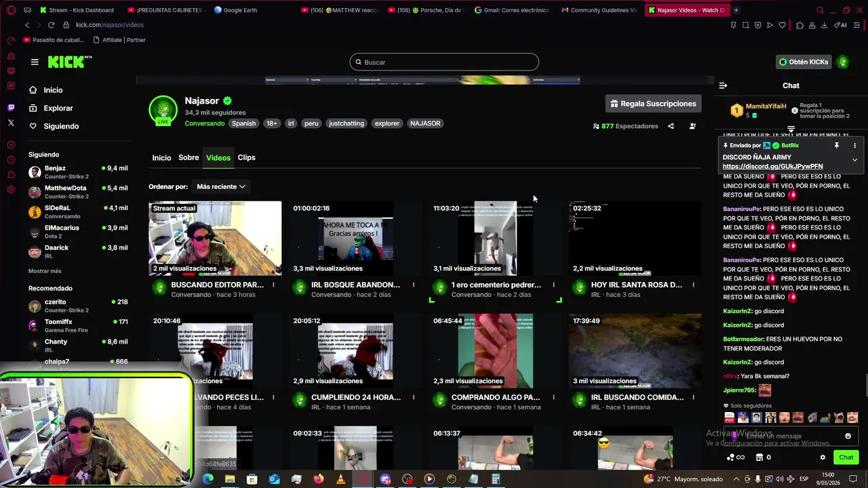The image size is (868, 488).
Task: Go back to previous page
Action: [26, 25]
